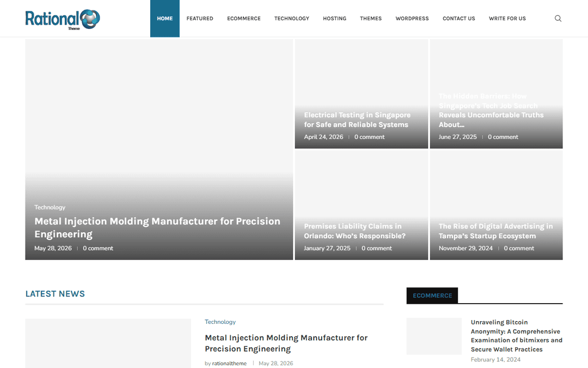Click the ECOMMERCE sidebar tab heading
The width and height of the screenshot is (588, 368).
(432, 295)
